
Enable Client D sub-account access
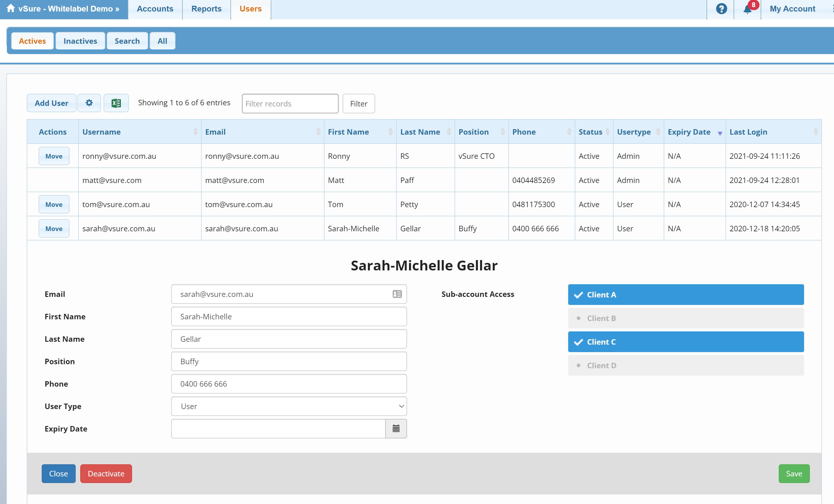[685, 365]
